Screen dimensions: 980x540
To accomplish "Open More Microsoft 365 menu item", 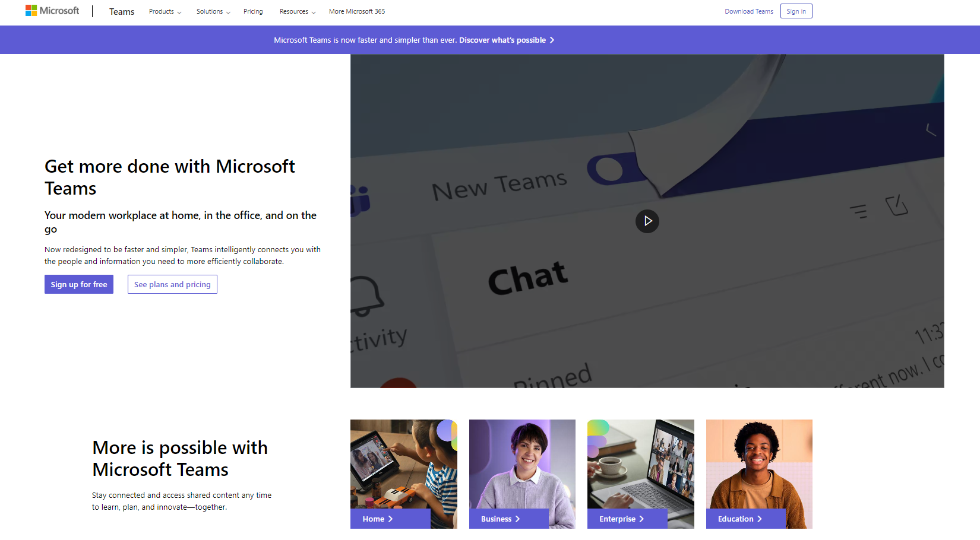I will pos(357,11).
